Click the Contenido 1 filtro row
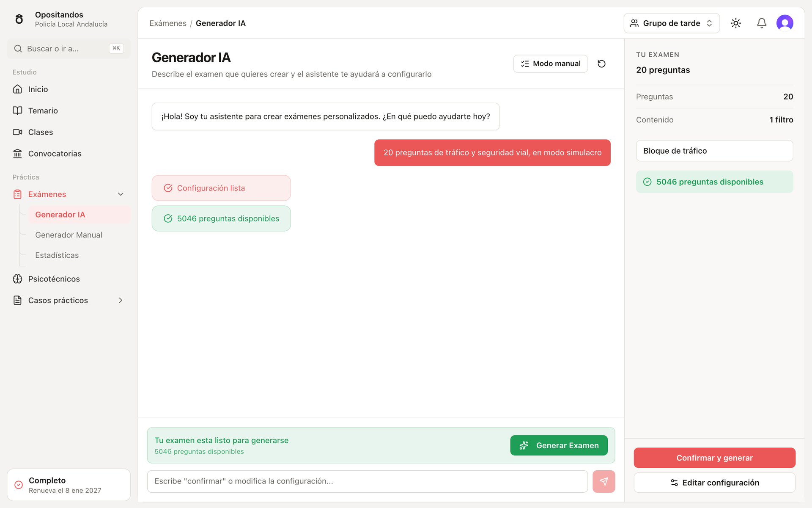The image size is (812, 508). pyautogui.click(x=715, y=120)
